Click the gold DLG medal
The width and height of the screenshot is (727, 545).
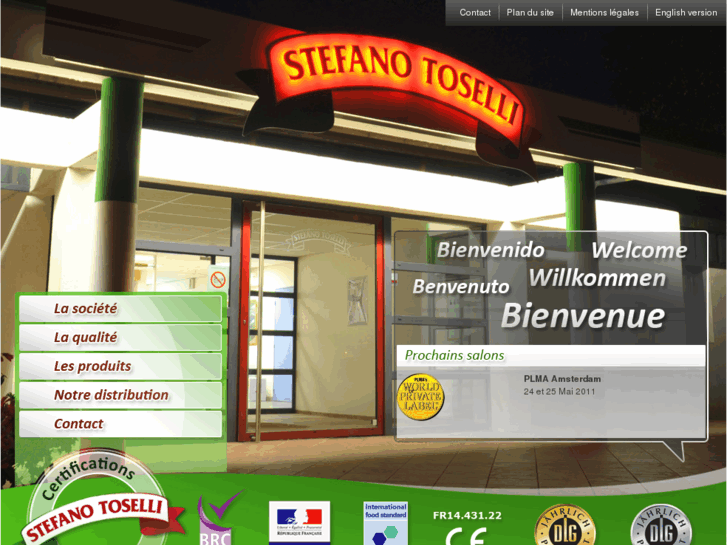[x=565, y=526]
